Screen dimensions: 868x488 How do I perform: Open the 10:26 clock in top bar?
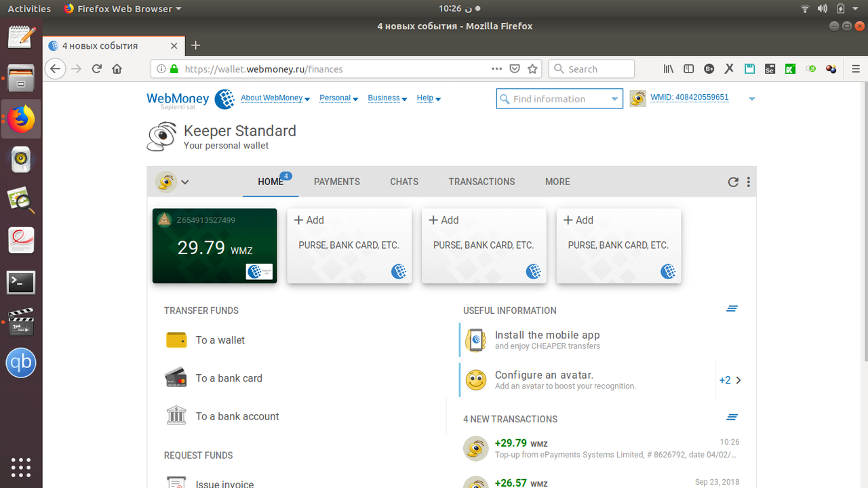(459, 9)
